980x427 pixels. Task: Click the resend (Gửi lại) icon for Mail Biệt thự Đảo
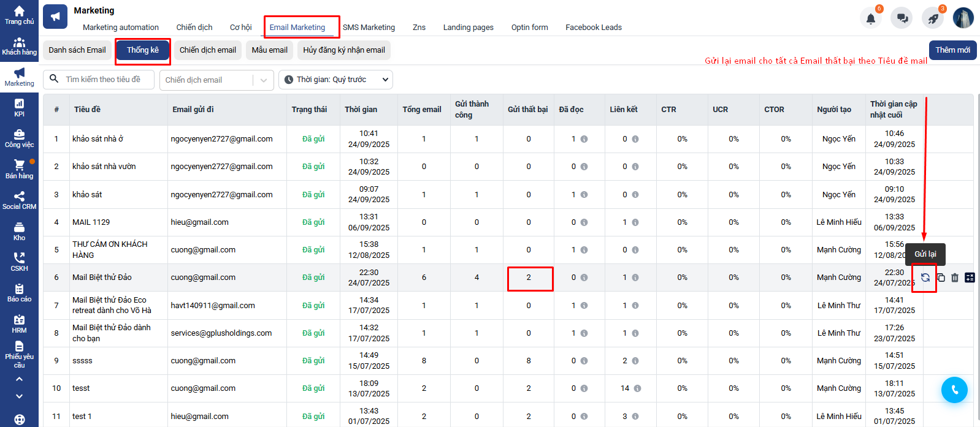[925, 278]
